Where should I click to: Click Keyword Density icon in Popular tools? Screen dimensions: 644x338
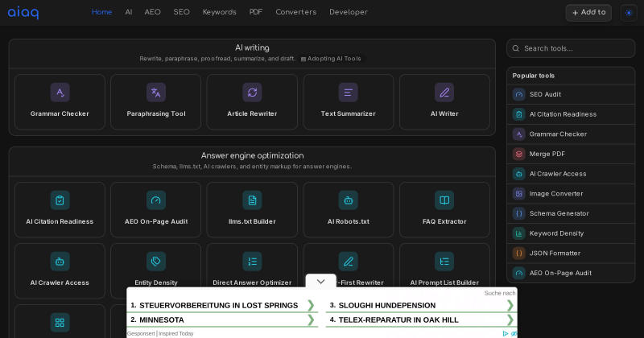pyautogui.click(x=518, y=233)
